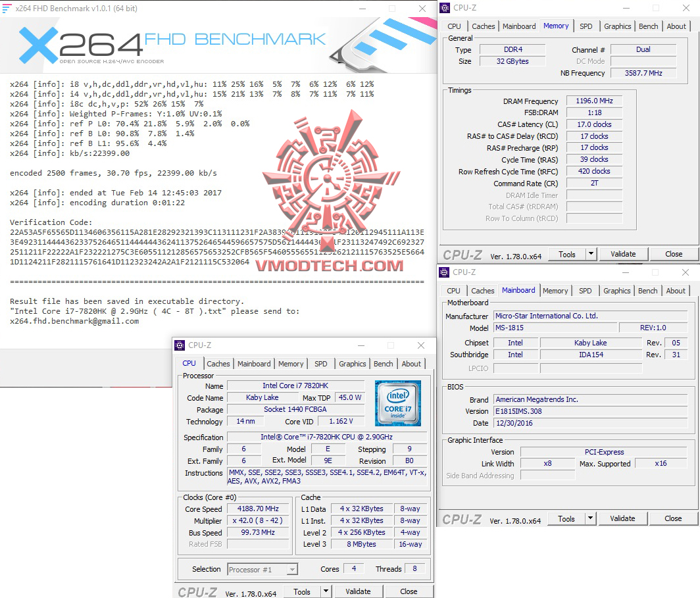Open About tab in bottom CPU-Z window
Viewport: 700px width, 598px height.
click(411, 364)
